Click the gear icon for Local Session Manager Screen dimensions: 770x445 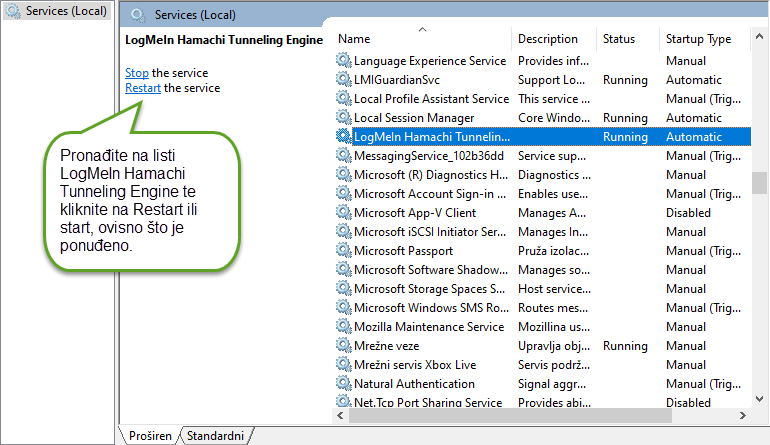[x=344, y=118]
